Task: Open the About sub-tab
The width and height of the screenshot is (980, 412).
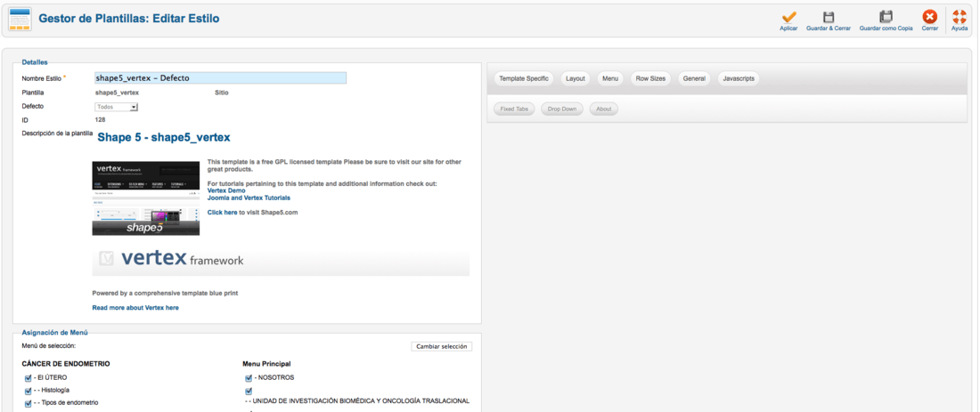Action: pyautogui.click(x=604, y=109)
